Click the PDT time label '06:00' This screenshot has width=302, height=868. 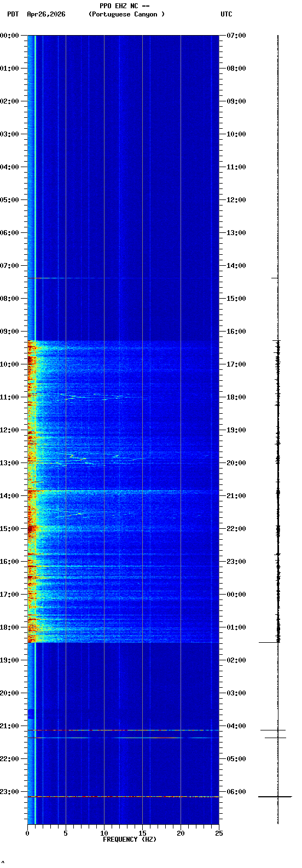pyautogui.click(x=9, y=233)
